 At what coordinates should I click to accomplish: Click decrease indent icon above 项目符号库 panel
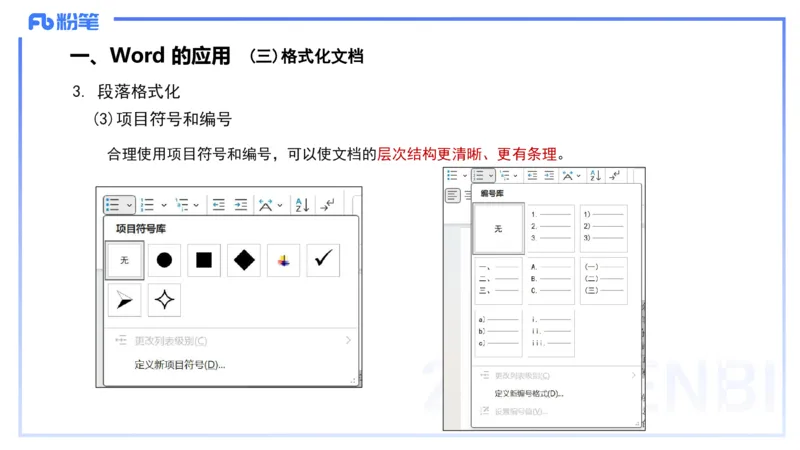(219, 205)
